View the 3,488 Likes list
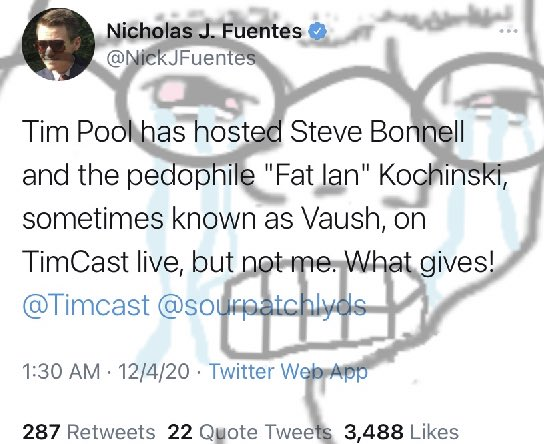 (x=401, y=432)
